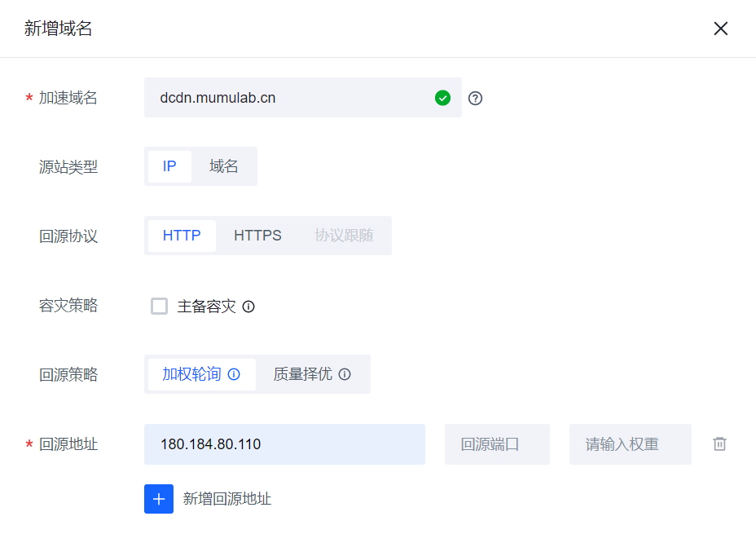Switch origin protocol to HTTPS

pos(257,236)
